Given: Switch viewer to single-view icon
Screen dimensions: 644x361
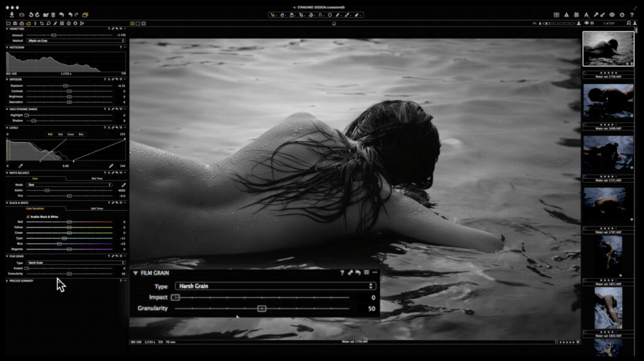Looking at the screenshot, I should coord(138,23).
